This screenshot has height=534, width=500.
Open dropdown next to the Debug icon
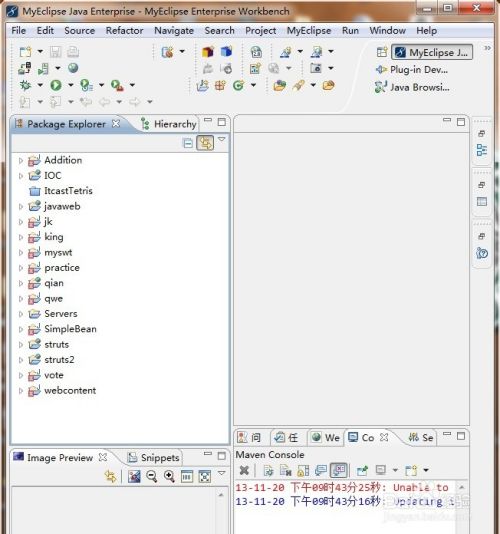point(40,85)
